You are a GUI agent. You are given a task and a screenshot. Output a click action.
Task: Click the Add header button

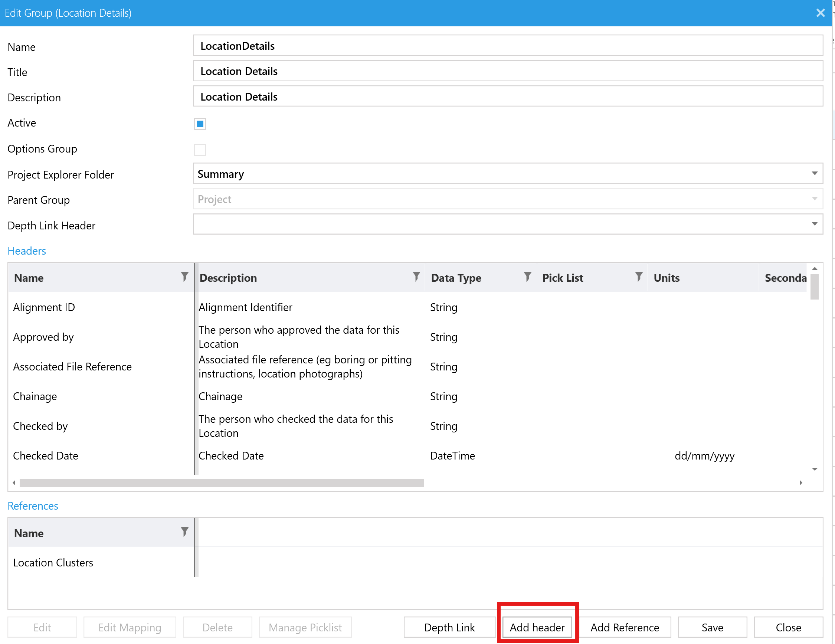(537, 627)
